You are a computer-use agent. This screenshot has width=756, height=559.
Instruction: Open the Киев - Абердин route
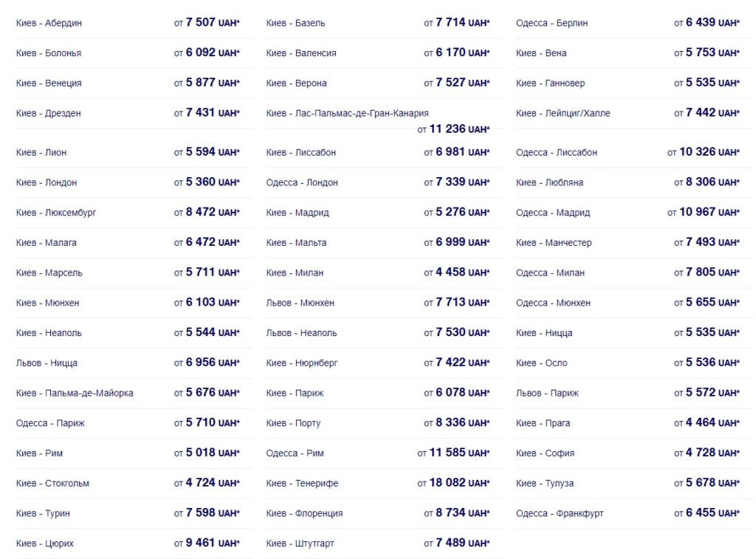[49, 23]
